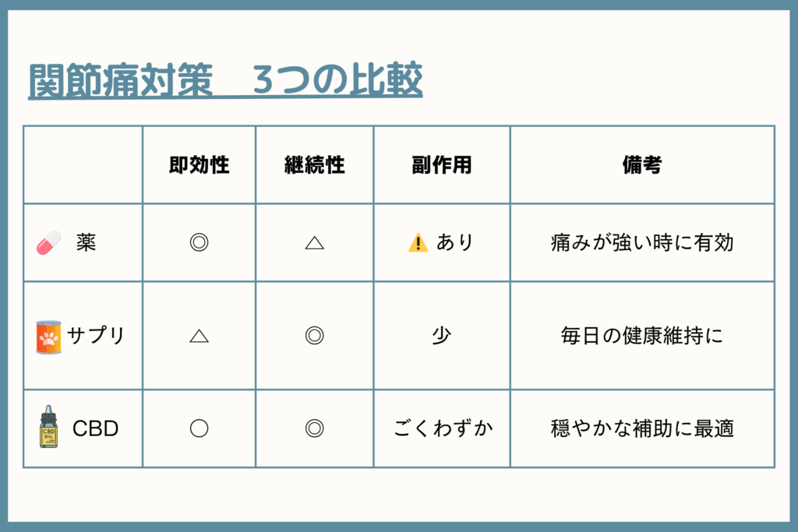Select the 副作用 column header
The image size is (798, 532).
pos(442,165)
